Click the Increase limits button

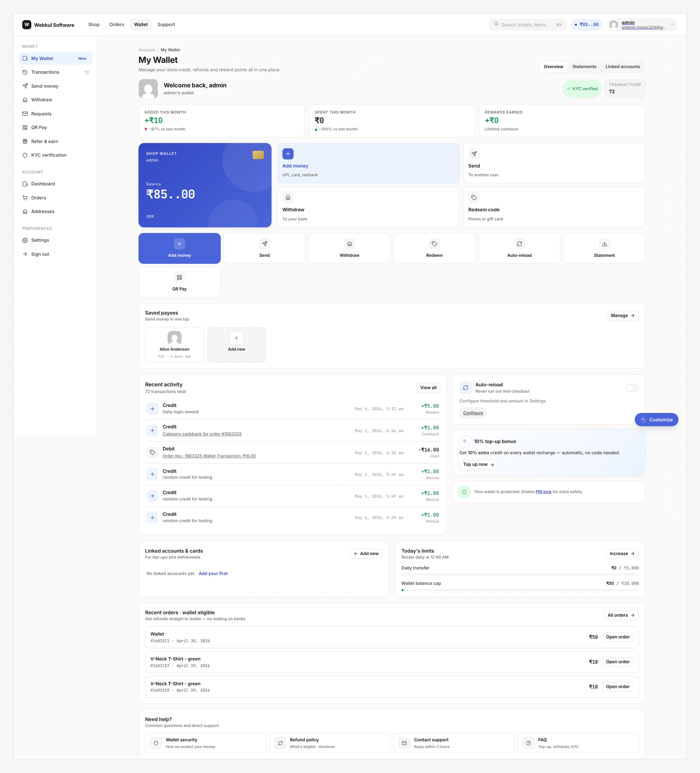(622, 554)
